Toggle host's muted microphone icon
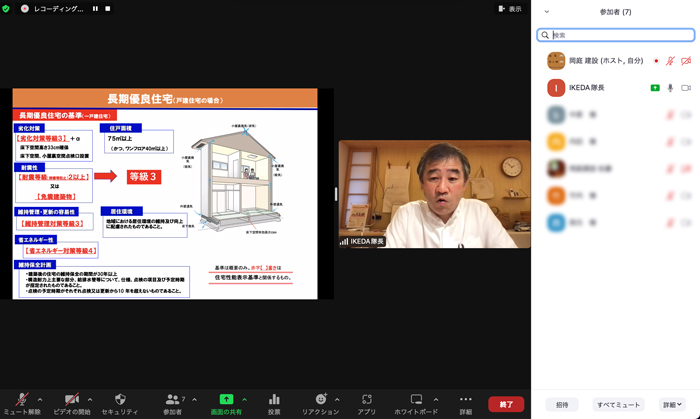Viewport: 700px width, 419px height. [670, 61]
